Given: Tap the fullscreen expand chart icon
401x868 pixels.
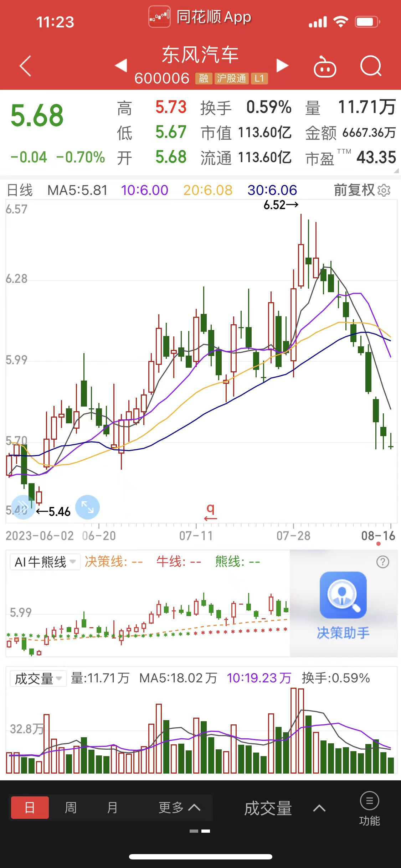Looking at the screenshot, I should click(87, 507).
